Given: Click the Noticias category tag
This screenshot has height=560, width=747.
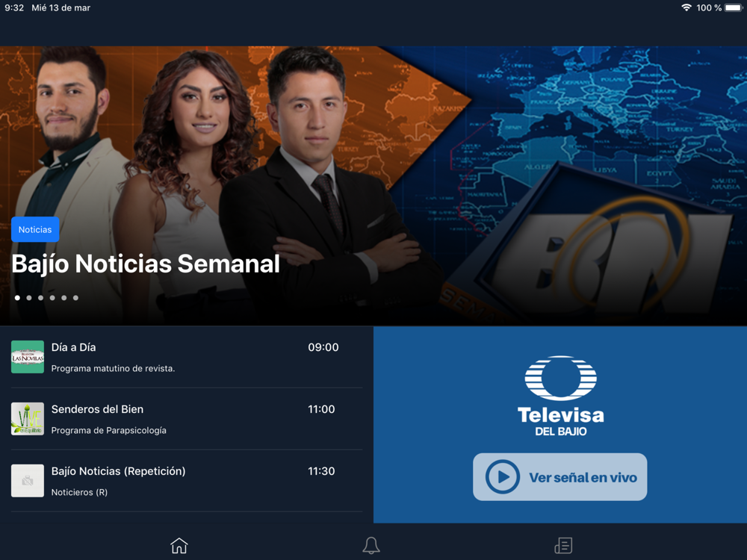Looking at the screenshot, I should click(35, 229).
